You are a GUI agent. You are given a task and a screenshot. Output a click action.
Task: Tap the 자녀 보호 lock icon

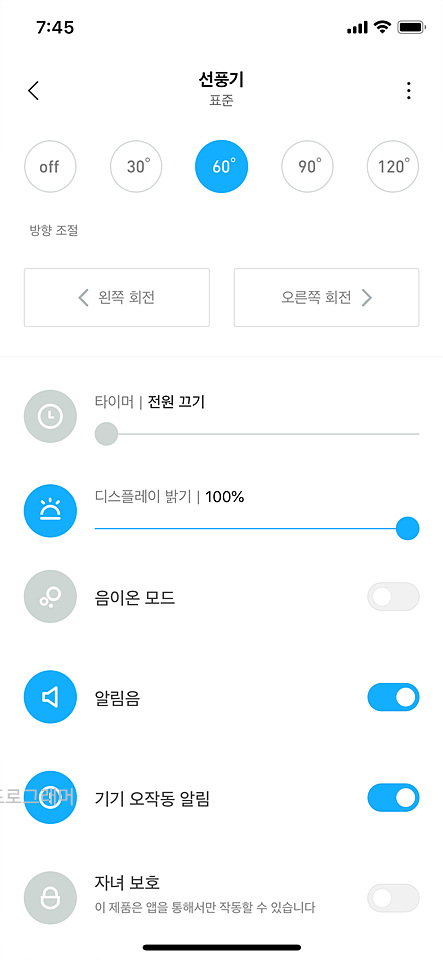(50, 898)
